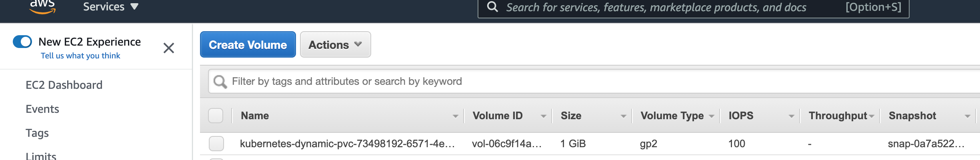Open EC2 Dashboard in the sidebar
This screenshot has height=160, width=980.
coord(64,85)
